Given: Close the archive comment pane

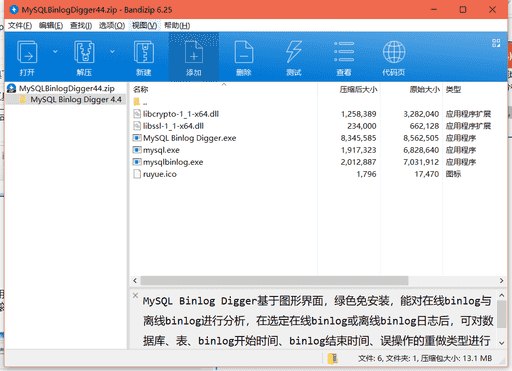Looking at the screenshot, I should (135, 295).
